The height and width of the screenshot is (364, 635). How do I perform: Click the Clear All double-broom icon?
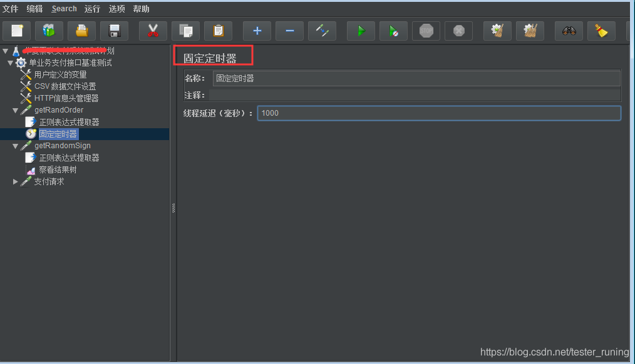point(530,31)
